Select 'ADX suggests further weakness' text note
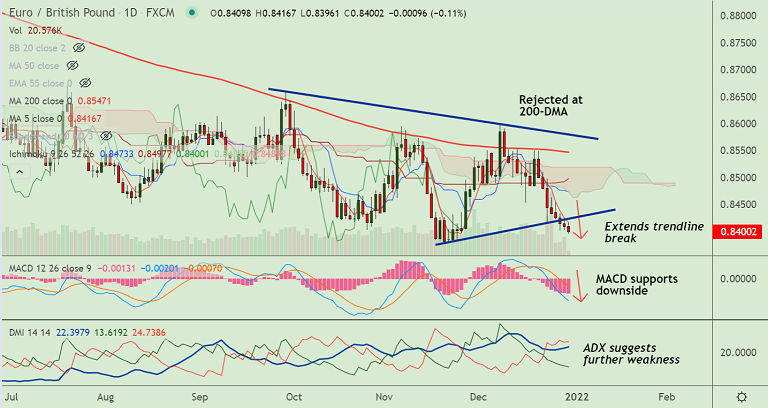This screenshot has height=408, width=768. click(x=631, y=354)
